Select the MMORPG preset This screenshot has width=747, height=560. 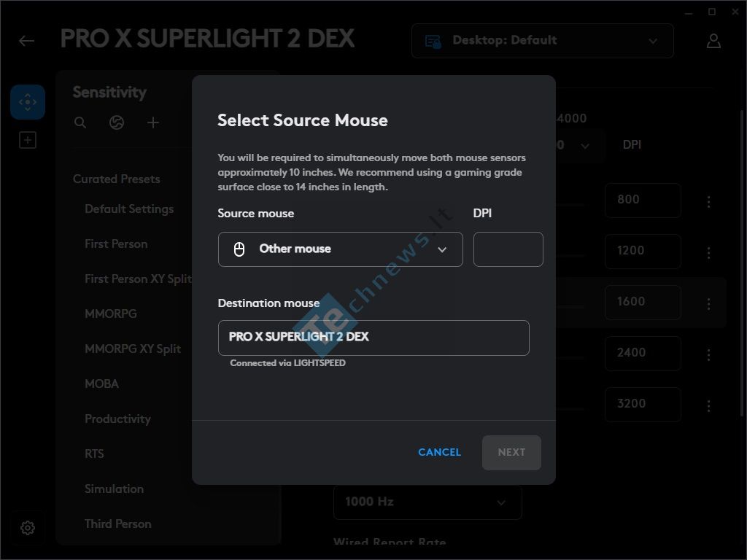111,314
